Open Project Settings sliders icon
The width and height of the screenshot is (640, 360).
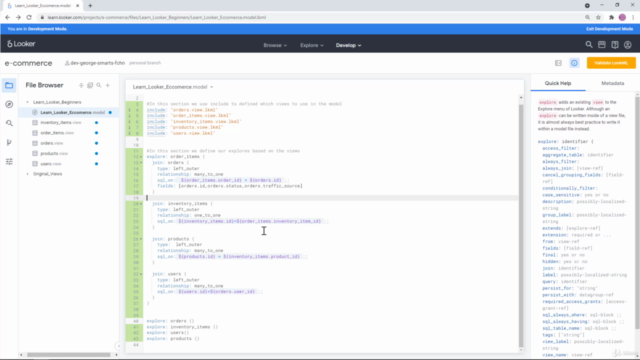click(9, 162)
